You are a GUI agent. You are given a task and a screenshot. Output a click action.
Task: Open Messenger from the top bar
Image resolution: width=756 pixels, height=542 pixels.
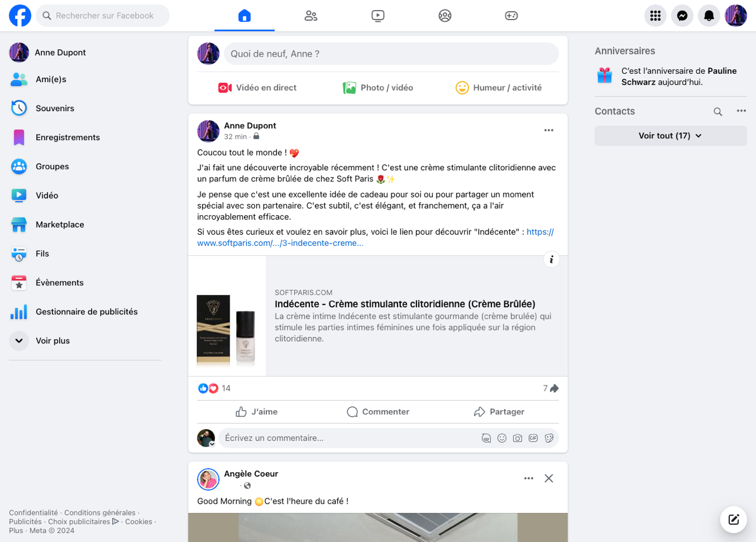point(682,16)
